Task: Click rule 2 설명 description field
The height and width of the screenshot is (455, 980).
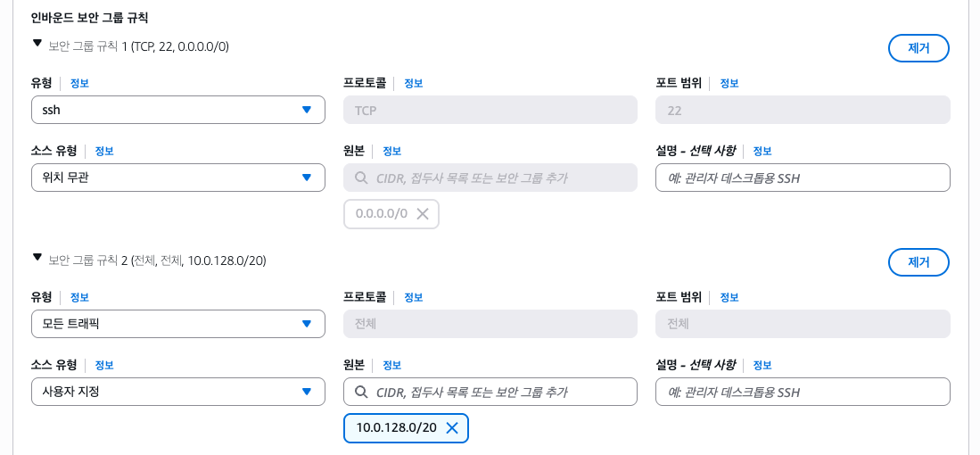Action: coord(803,392)
